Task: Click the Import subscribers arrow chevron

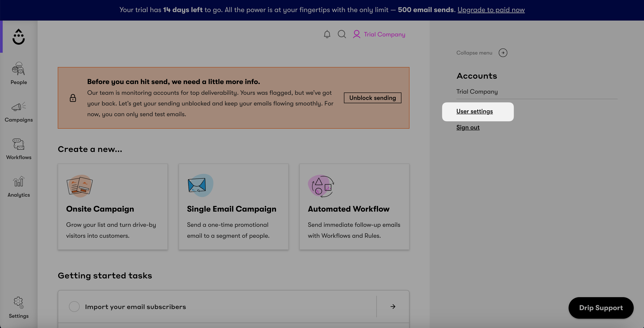Action: click(393, 306)
